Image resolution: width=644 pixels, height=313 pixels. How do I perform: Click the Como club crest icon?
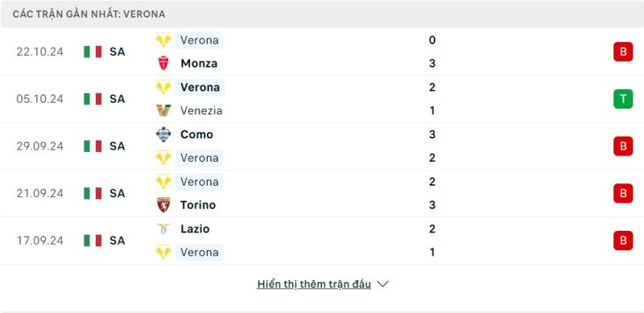click(163, 134)
